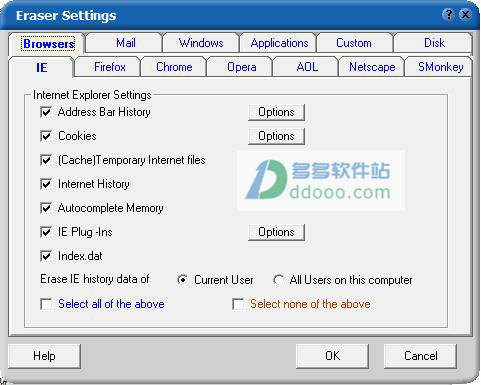This screenshot has width=481, height=385.
Task: Uncheck the Address Bar History checkbox
Action: (46, 112)
